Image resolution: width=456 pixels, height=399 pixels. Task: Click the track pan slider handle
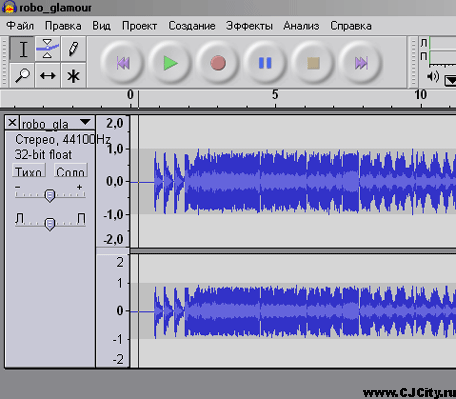50,224
